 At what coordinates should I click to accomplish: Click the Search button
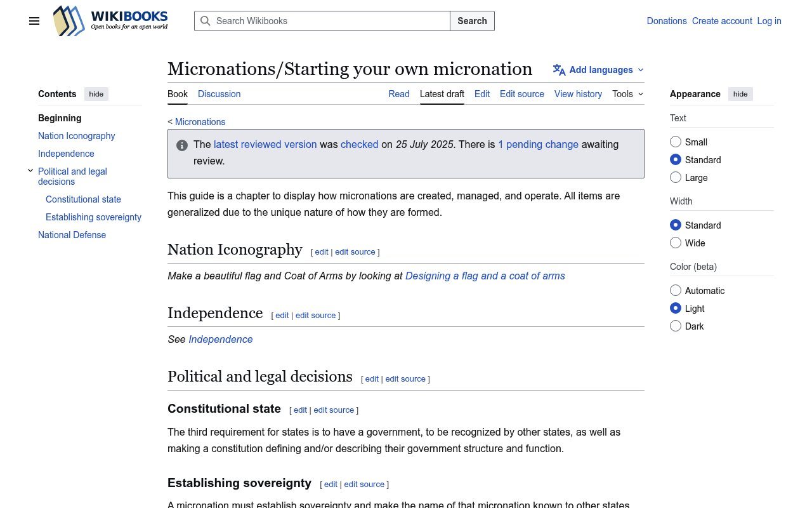472,21
